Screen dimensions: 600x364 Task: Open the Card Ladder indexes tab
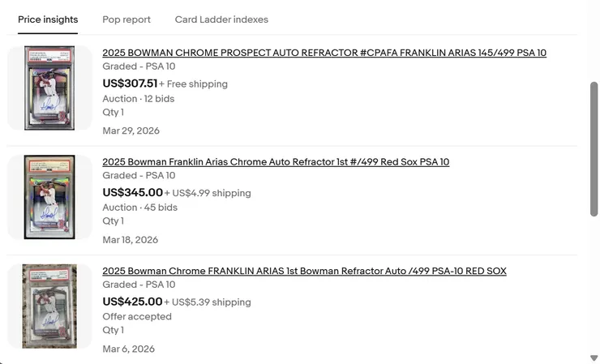point(221,19)
